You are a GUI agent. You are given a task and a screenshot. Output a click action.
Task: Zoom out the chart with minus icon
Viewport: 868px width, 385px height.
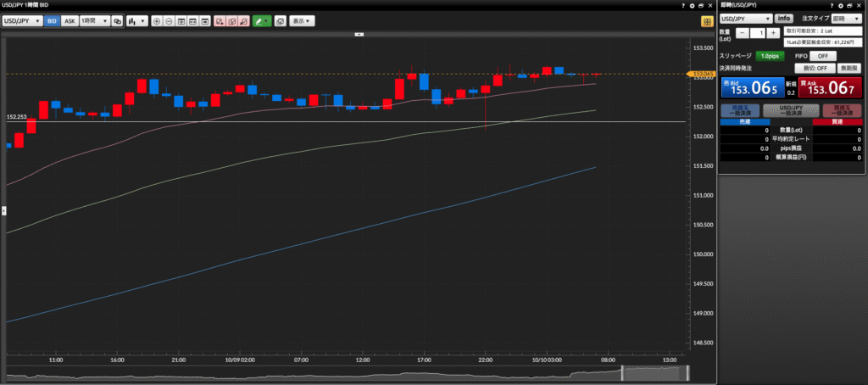tap(169, 20)
